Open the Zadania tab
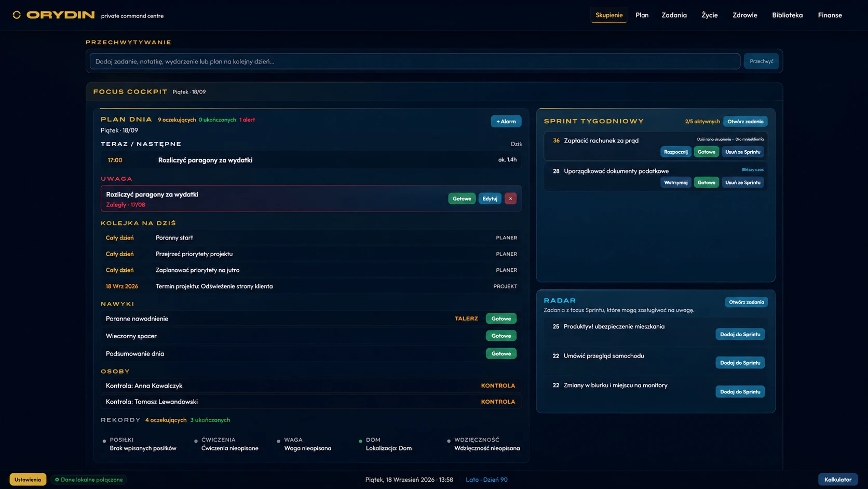The width and height of the screenshot is (868, 489). (x=674, y=15)
